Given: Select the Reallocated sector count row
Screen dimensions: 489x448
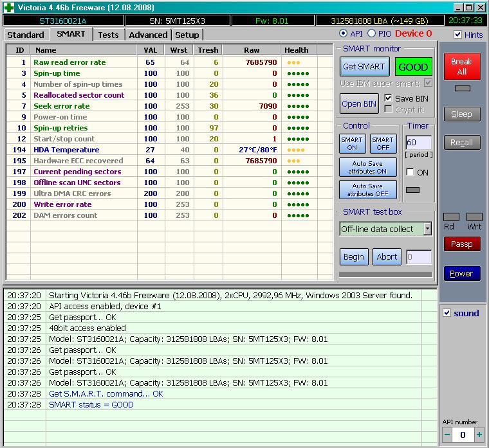Looking at the screenshot, I should click(x=169, y=95).
